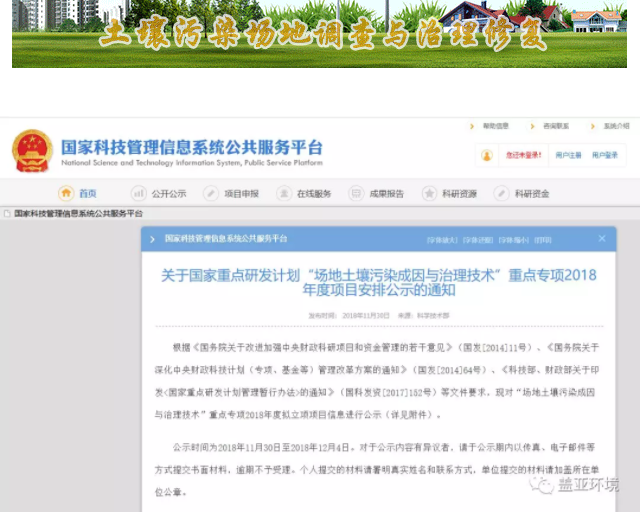Click the 首页 home icon
641x514 pixels.
click(67, 193)
